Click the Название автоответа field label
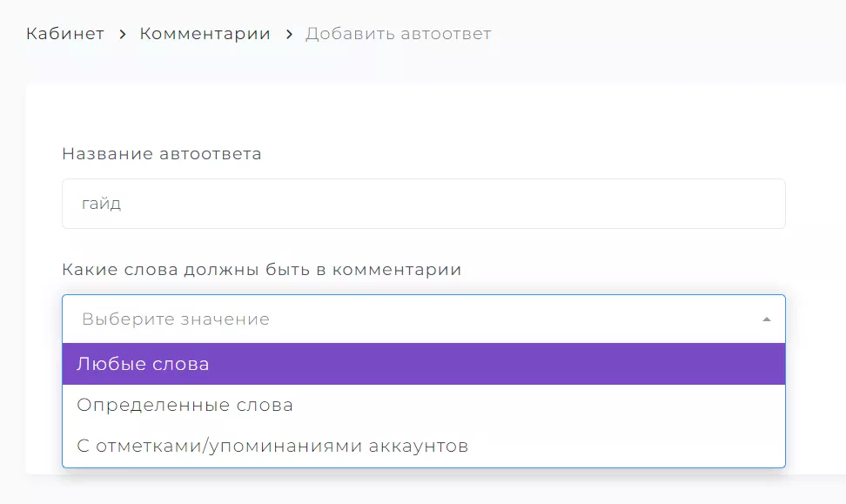This screenshot has width=846, height=504. tap(162, 154)
